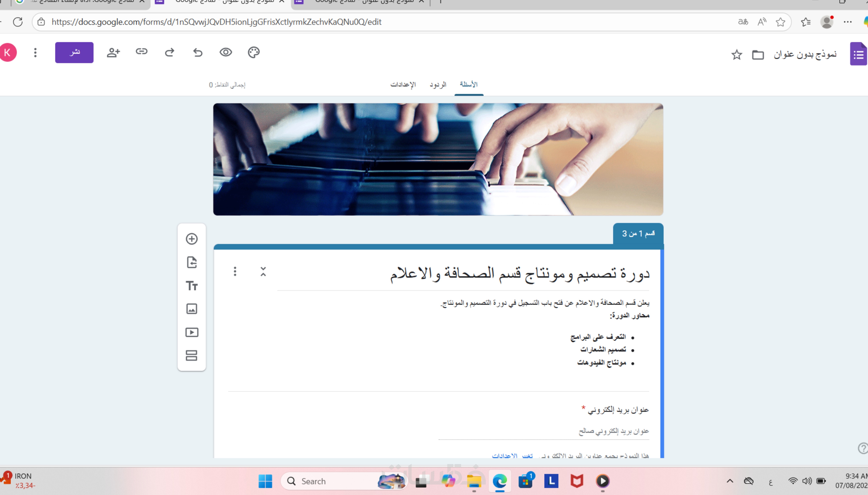Click the purple نشر publish button

74,52
